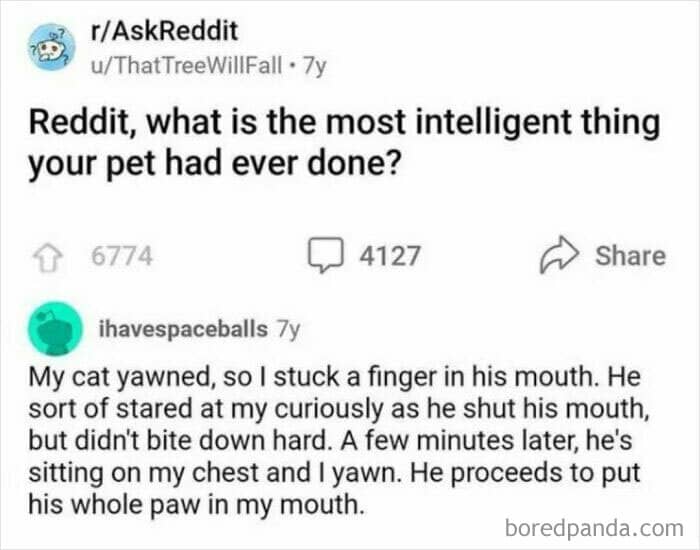This screenshot has width=700, height=550.
Task: Select the Share label
Action: [630, 256]
